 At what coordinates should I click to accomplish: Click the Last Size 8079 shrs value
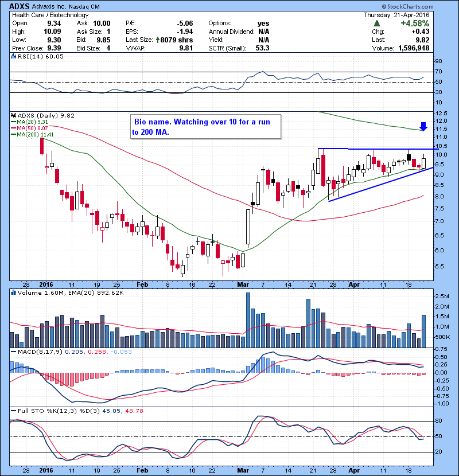tap(177, 40)
